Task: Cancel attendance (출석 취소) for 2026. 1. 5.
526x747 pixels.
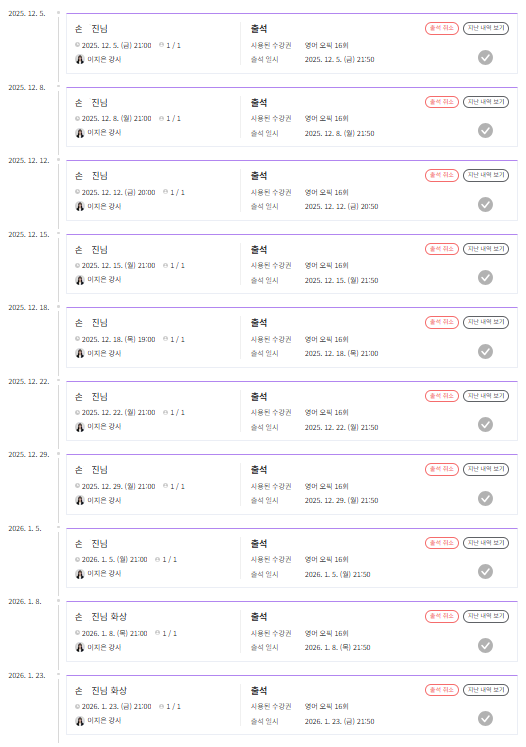Action: coord(442,543)
